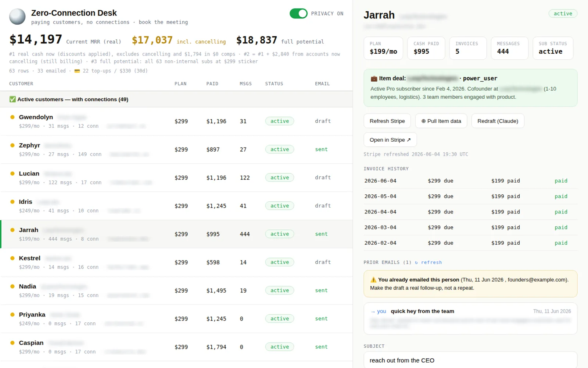588x368 pixels.
Task: Click the yellow dot beside Lucian
Action: coord(12,173)
